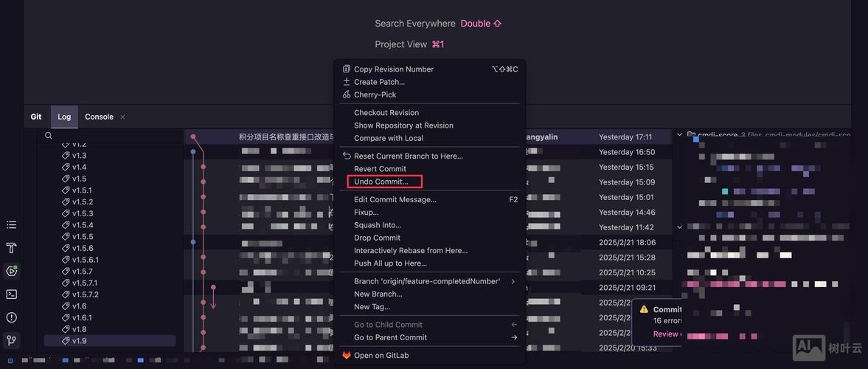Open the Services run icon in sidebar
The height and width of the screenshot is (369, 868).
click(x=11, y=271)
